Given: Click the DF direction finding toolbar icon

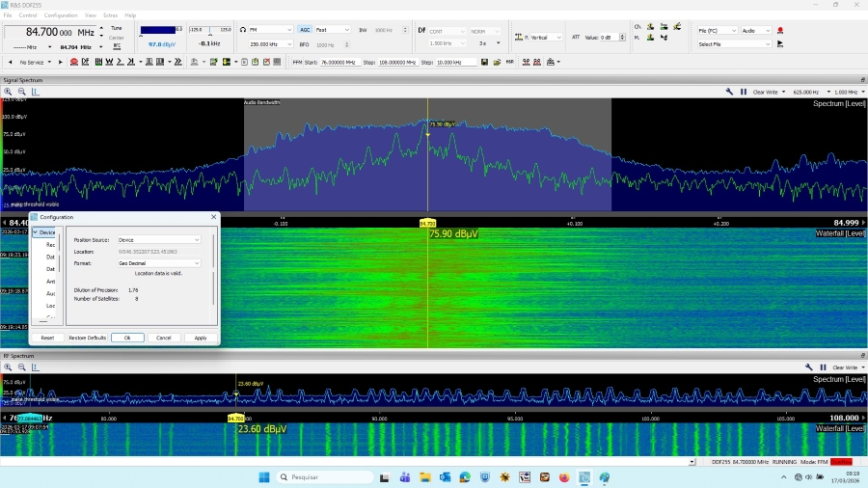Looking at the screenshot, I should click(85, 62).
